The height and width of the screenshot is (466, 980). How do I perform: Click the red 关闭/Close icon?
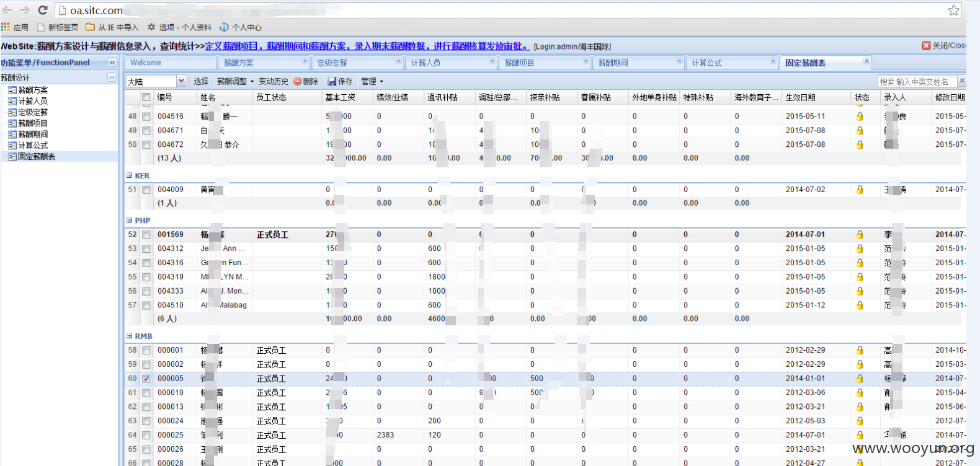tap(926, 46)
